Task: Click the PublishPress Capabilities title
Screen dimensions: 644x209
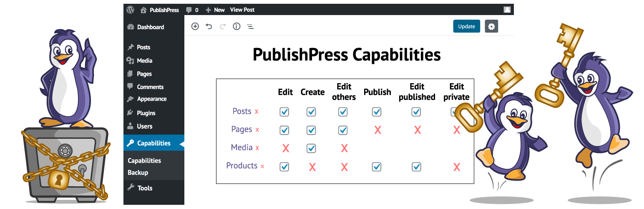Action: coord(347,55)
